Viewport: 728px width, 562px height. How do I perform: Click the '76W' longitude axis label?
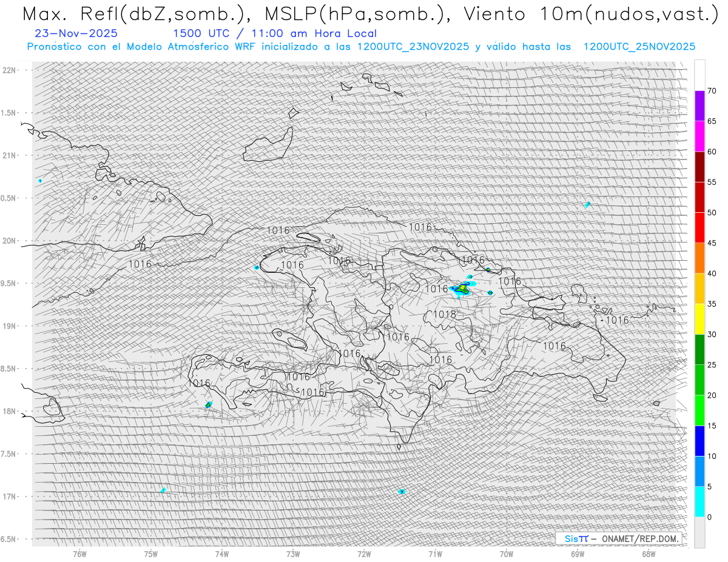(x=79, y=554)
